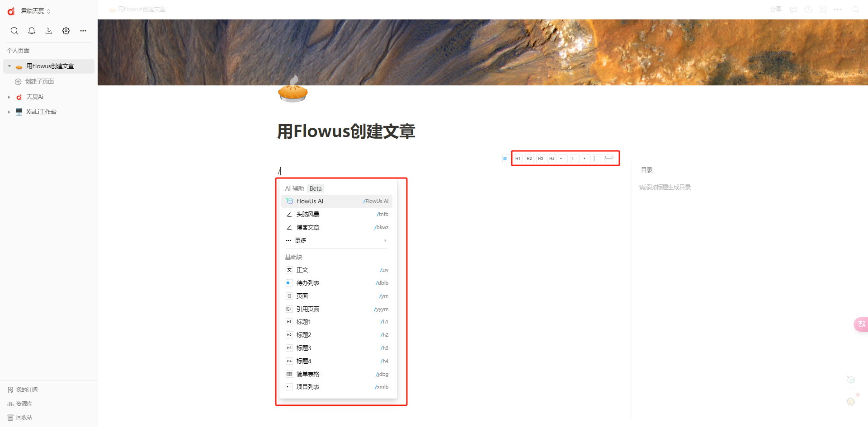Expand 更多 AI options submenu
The height and width of the screenshot is (427, 868).
tap(337, 240)
